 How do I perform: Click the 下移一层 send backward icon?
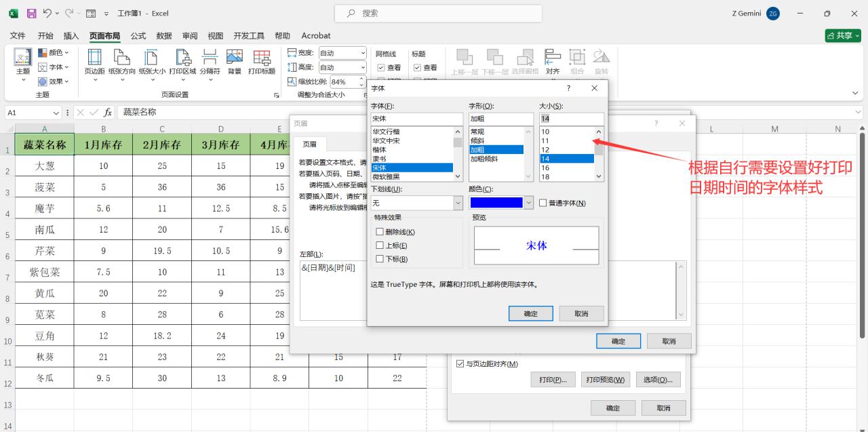pos(495,56)
